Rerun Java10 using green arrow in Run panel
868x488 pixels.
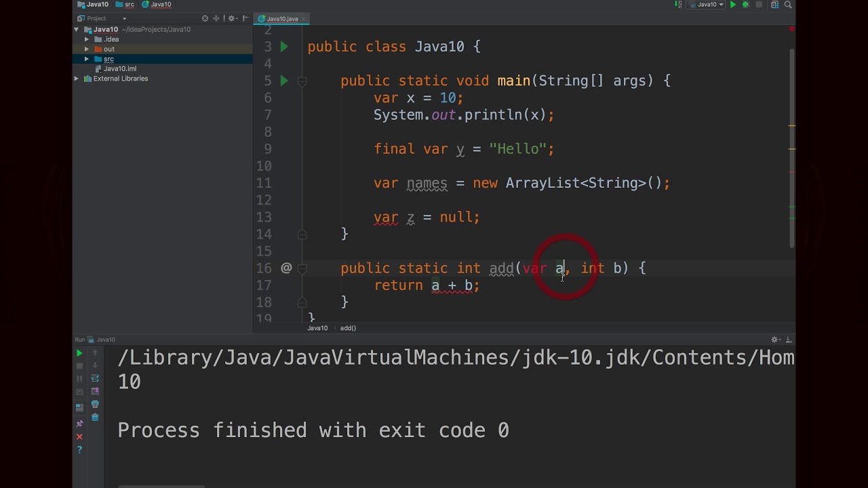coord(79,353)
